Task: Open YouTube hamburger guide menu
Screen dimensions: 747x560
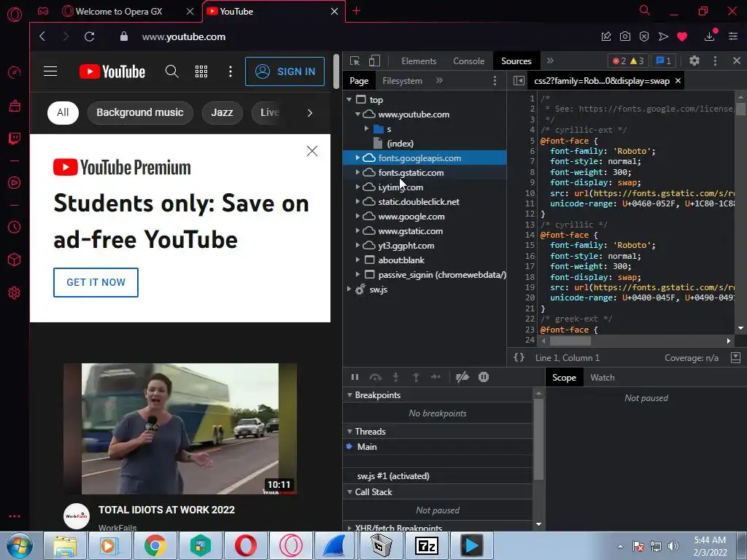Action: click(50, 71)
